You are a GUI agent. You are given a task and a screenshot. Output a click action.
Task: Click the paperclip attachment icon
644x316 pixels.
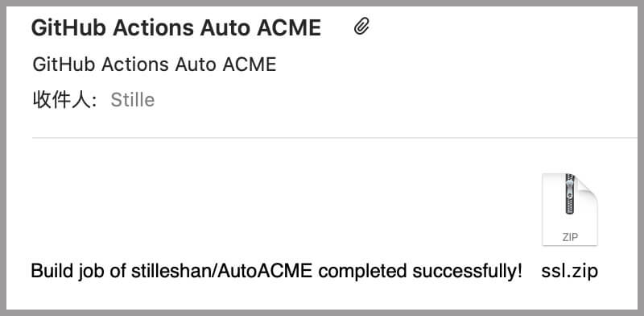point(361,27)
